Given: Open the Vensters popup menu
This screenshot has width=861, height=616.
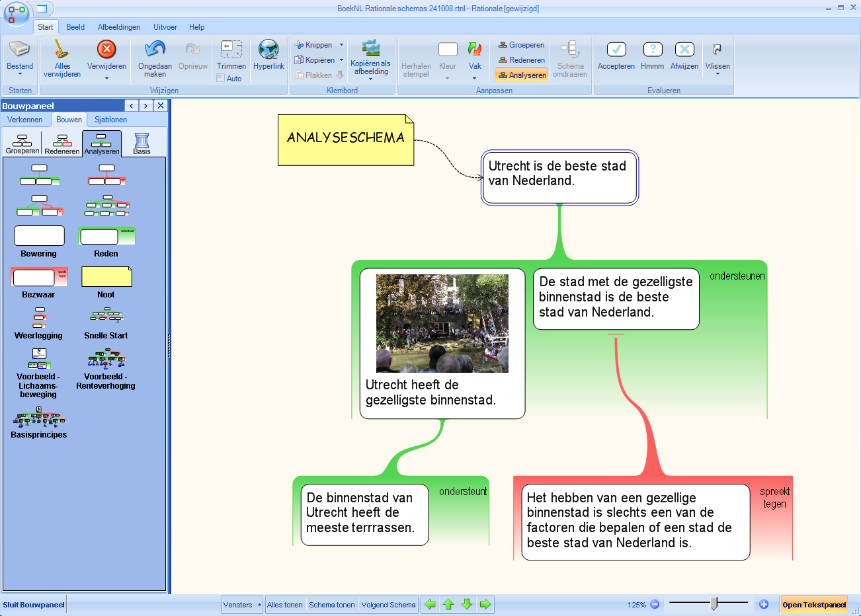Looking at the screenshot, I should click(242, 605).
